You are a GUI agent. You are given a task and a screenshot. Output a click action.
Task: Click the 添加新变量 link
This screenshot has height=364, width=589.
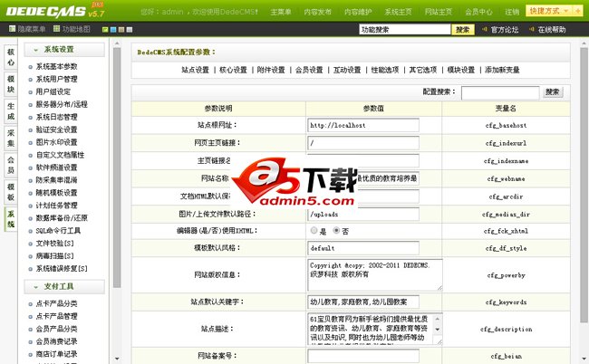pos(502,70)
